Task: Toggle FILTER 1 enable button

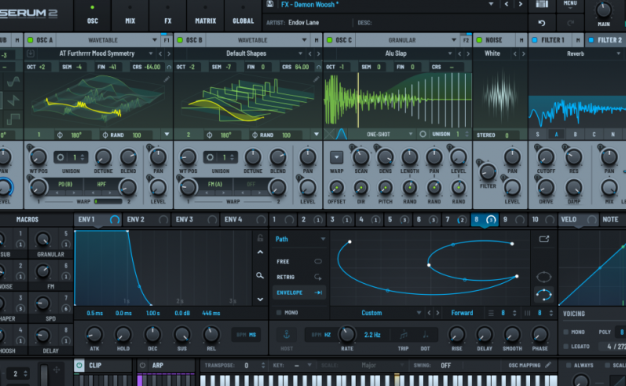Action: 535,40
